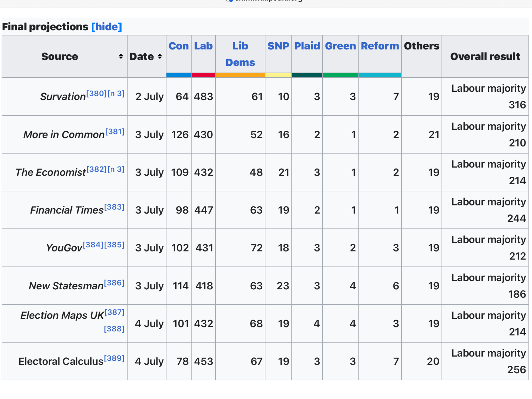
Task: Open Electoral Calculus reference [389]
Action: pos(114,358)
